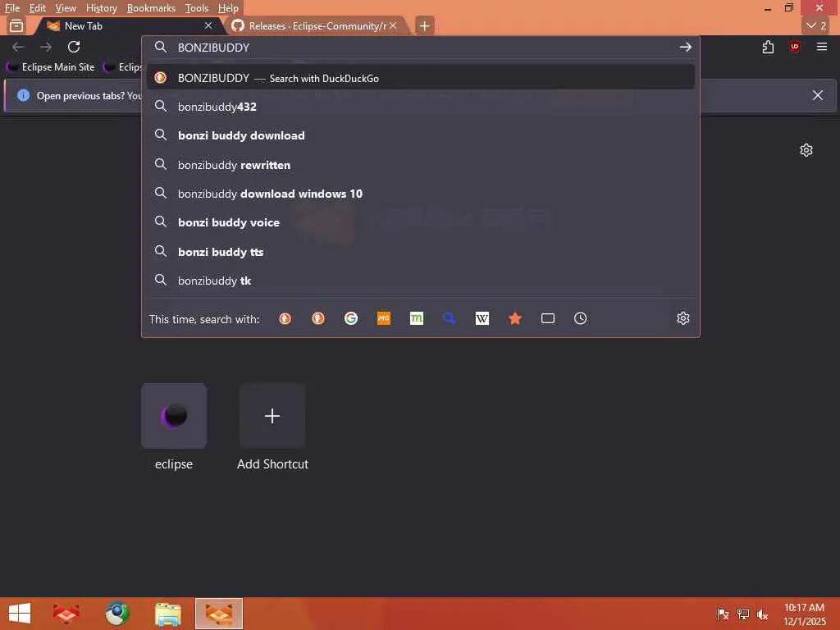The height and width of the screenshot is (630, 840).
Task: Open the Tools menu
Action: coord(197,8)
